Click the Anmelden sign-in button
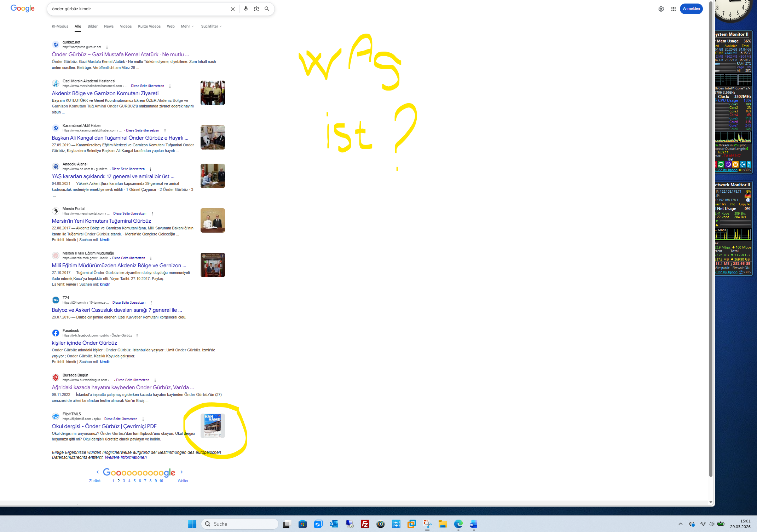Viewport: 757px width, 532px height. tap(691, 9)
